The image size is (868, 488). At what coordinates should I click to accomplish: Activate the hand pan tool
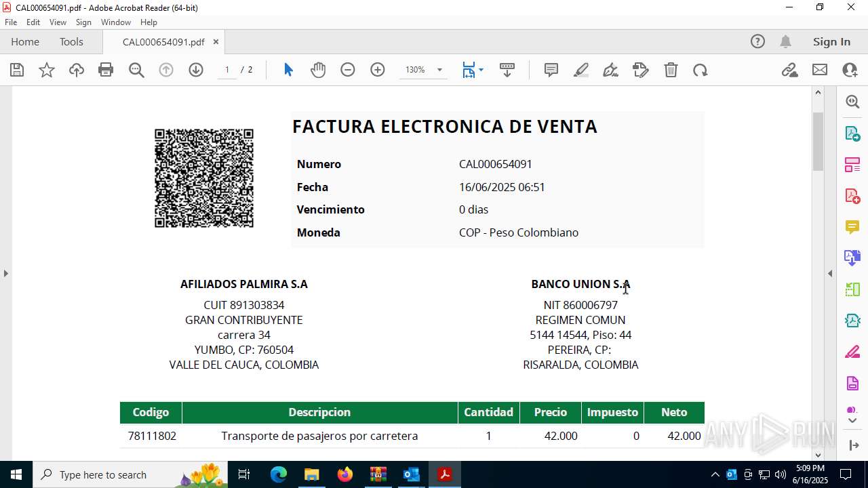coord(318,70)
